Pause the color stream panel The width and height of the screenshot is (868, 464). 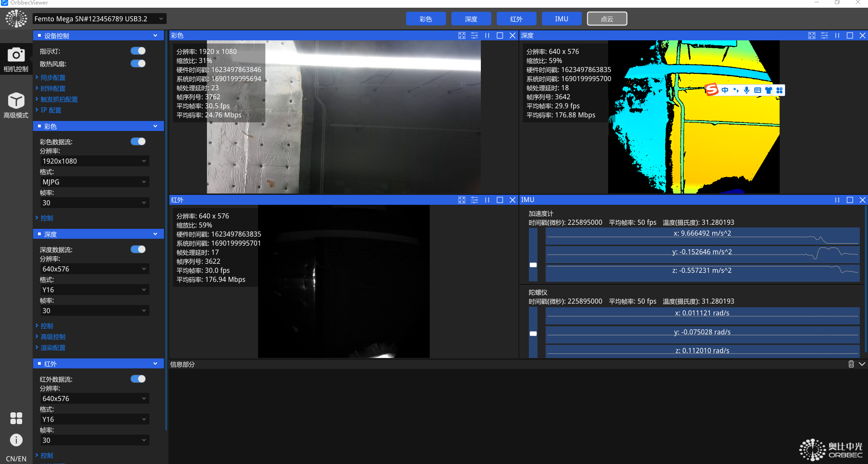pyautogui.click(x=487, y=35)
